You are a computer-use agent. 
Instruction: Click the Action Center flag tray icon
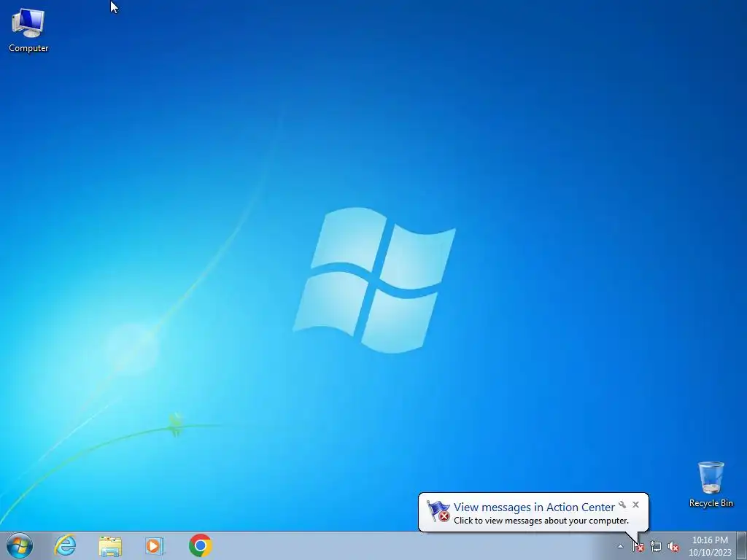click(x=638, y=547)
